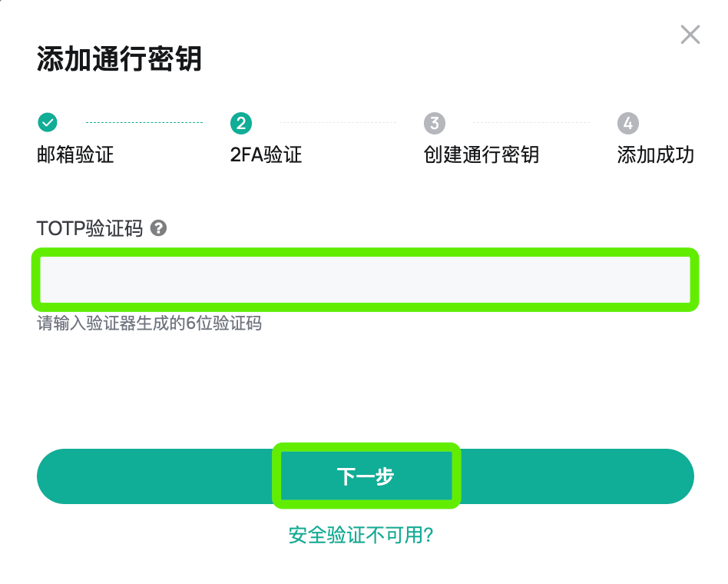
Task: Select the 创建通行密钥 step label
Action: [x=481, y=154]
